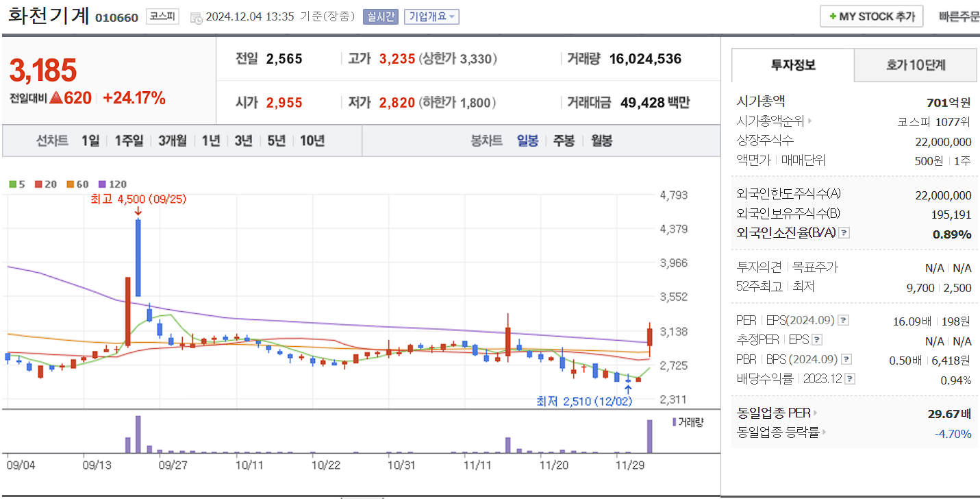Click the help icon beside 외국인소진율(B/A)

tap(844, 232)
